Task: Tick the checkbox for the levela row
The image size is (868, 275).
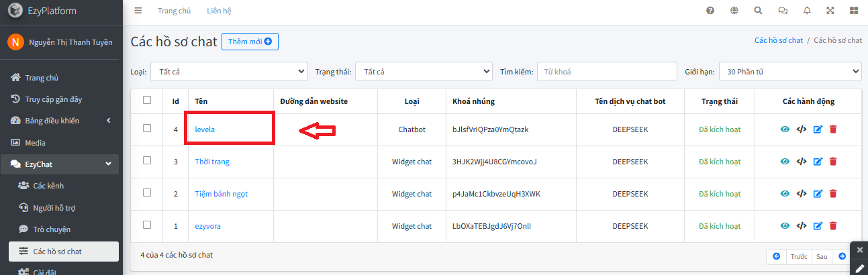Action: pyautogui.click(x=147, y=128)
